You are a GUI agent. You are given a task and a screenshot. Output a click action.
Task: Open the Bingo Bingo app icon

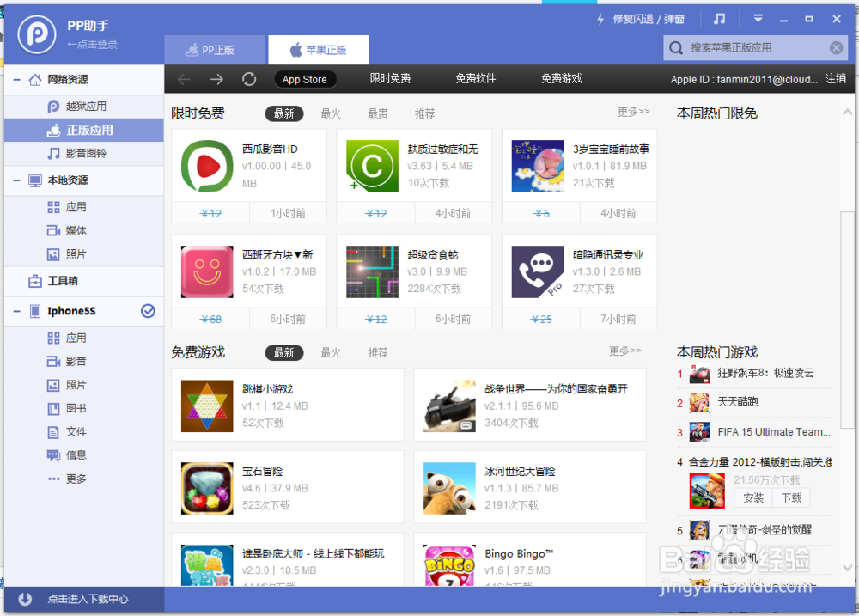tap(450, 565)
